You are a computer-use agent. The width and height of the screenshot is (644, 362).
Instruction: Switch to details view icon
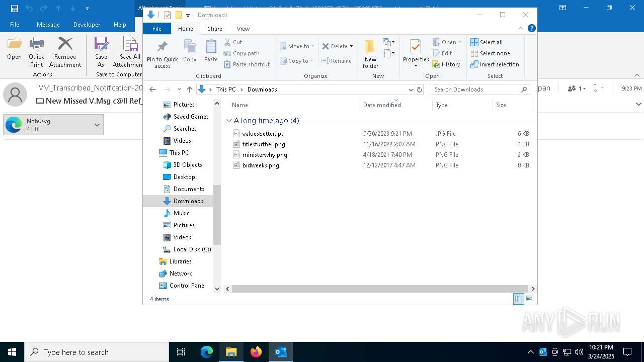[518, 299]
